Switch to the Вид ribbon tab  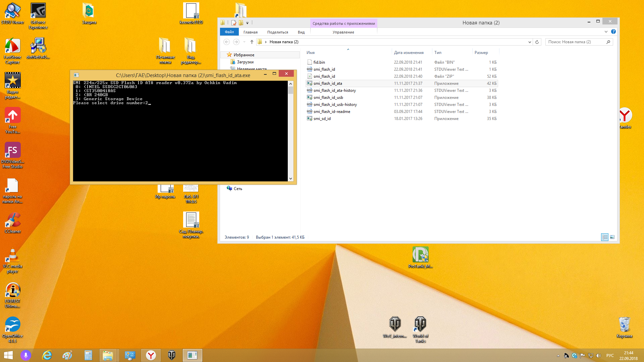pyautogui.click(x=301, y=32)
